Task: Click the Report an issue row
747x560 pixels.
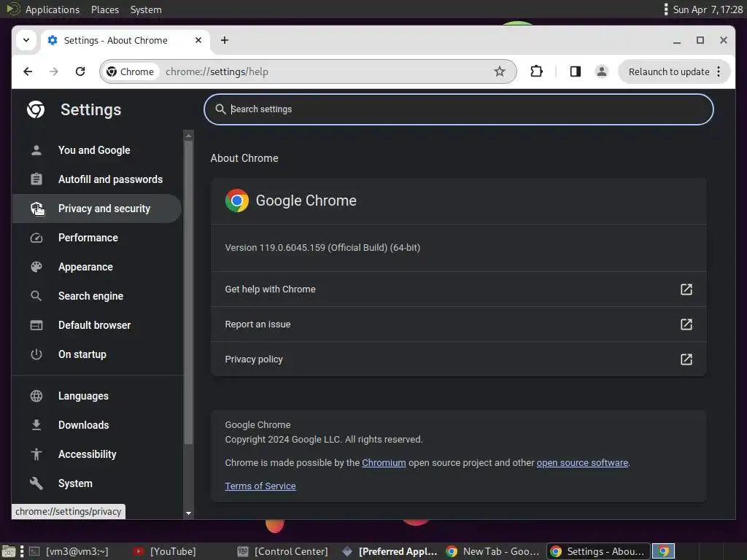Action: [x=458, y=324]
